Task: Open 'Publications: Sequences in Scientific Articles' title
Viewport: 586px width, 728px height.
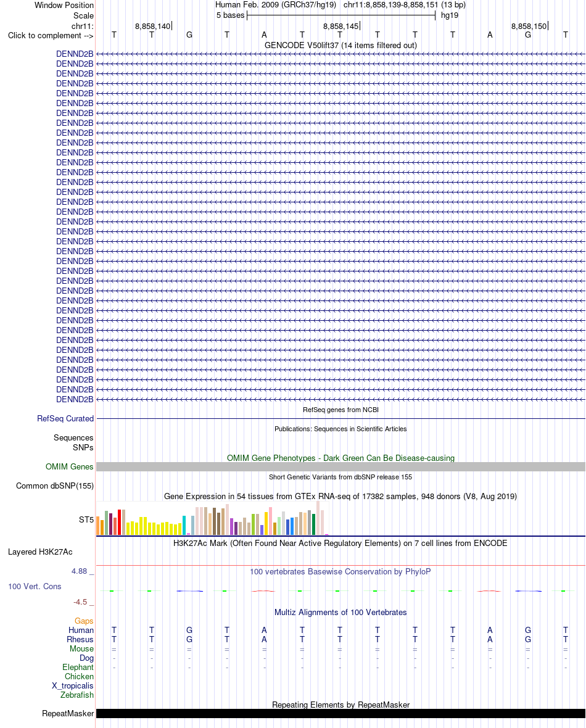Action: pos(340,429)
